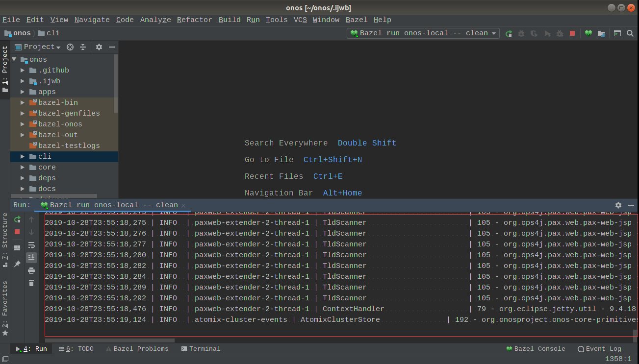
Task: Rerun using green icon in Run panel
Action: point(17,219)
